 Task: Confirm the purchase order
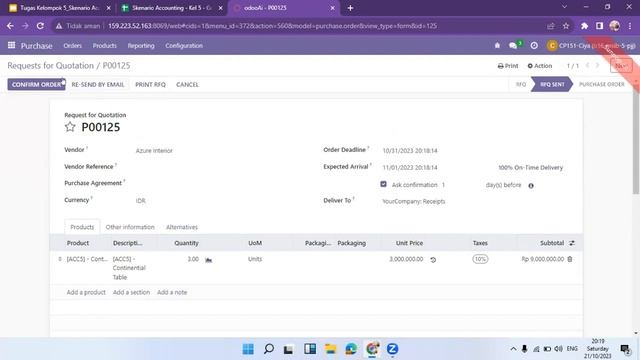(x=36, y=84)
